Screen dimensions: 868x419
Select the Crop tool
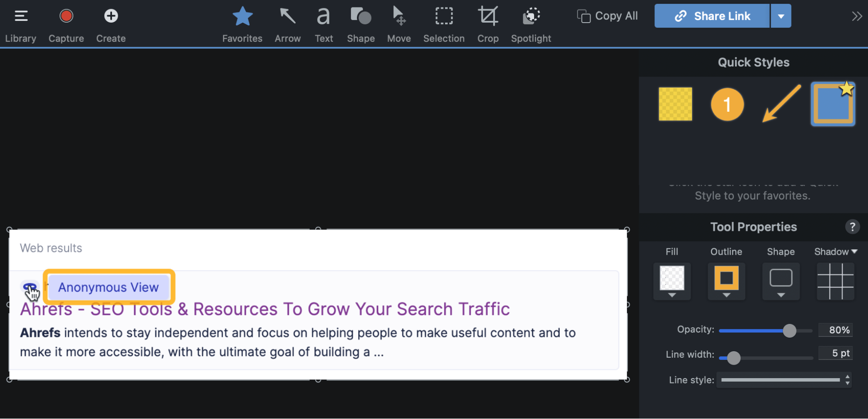point(488,25)
